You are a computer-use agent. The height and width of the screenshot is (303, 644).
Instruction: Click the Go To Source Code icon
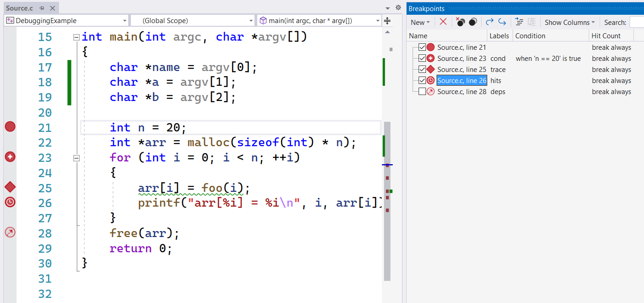point(519,22)
